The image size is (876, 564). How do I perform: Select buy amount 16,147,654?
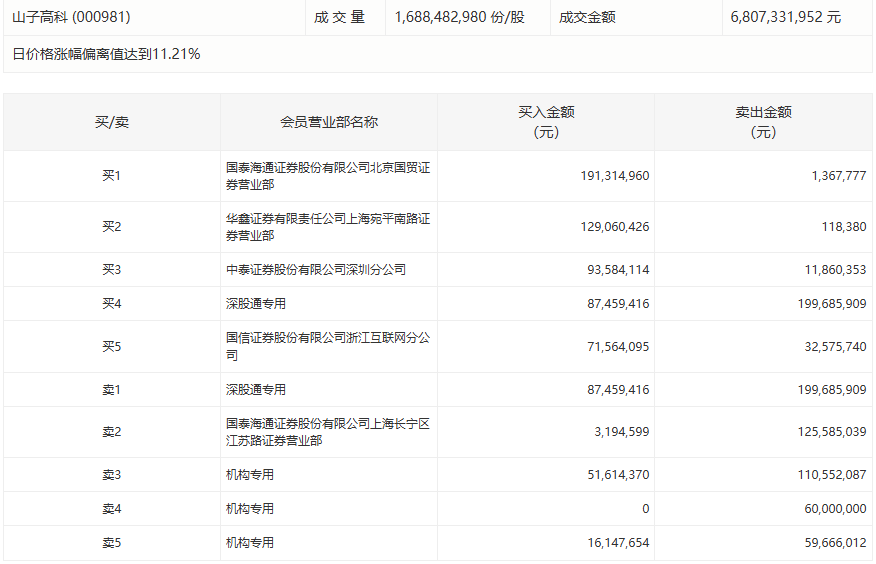pyautogui.click(x=618, y=543)
